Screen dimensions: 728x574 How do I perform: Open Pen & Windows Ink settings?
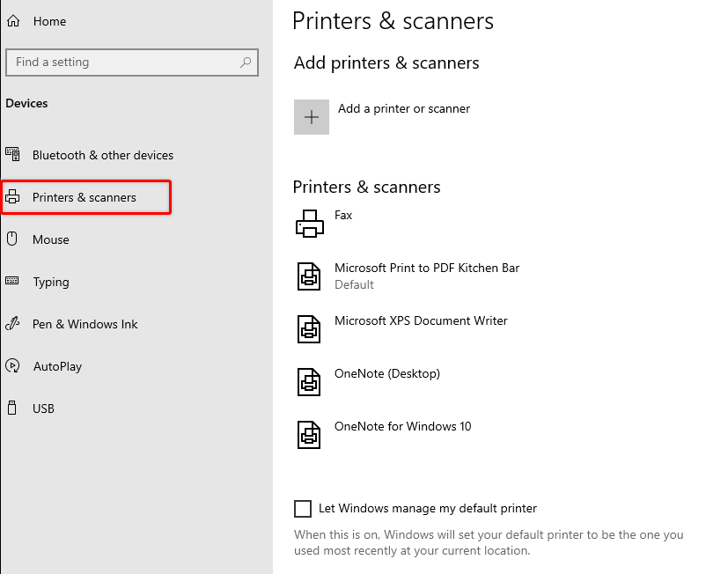tap(85, 324)
